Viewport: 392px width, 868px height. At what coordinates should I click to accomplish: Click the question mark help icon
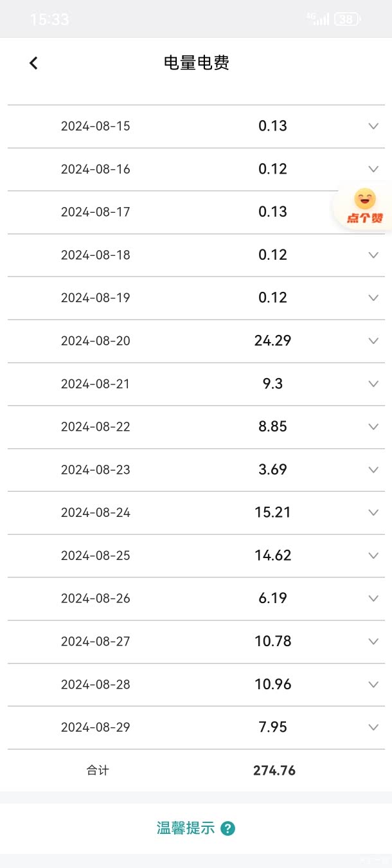(x=227, y=828)
